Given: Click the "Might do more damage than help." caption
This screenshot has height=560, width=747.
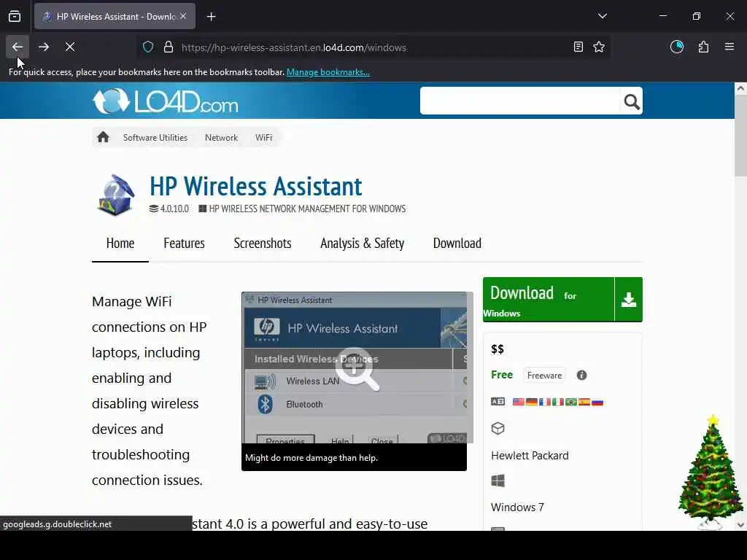Looking at the screenshot, I should 311,458.
